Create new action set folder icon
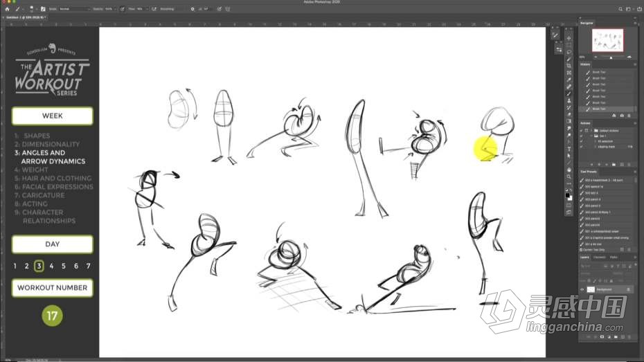 (x=614, y=165)
